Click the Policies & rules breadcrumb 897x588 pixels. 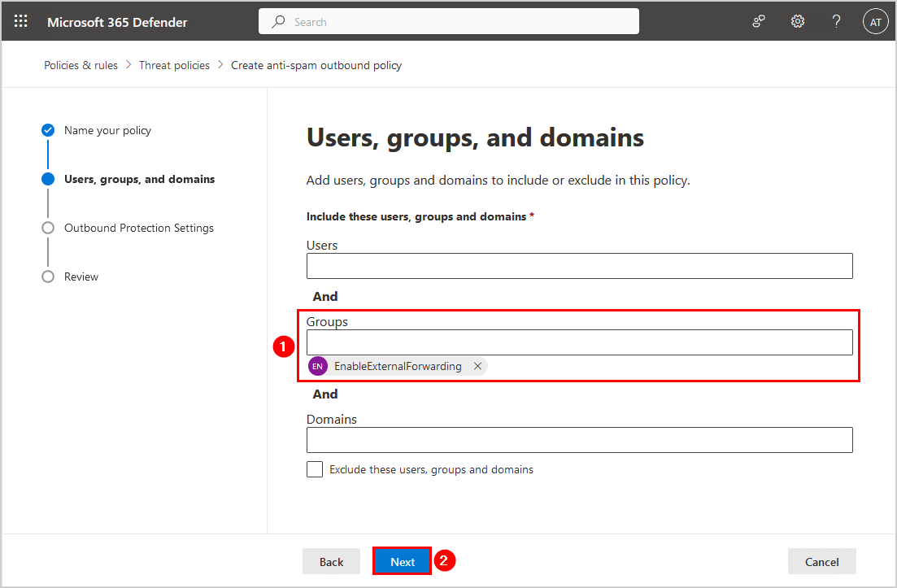(x=81, y=65)
